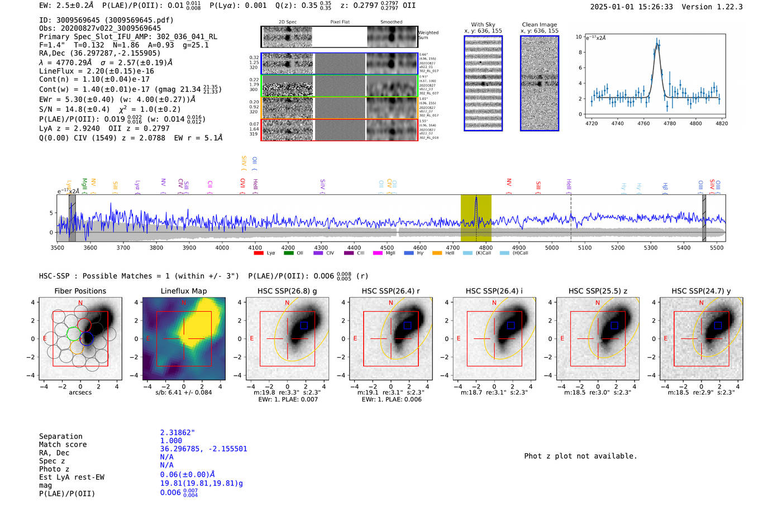This screenshot has height=532, width=782.
Task: Select the Weighted Sum 2D spectrum row
Action: tap(340, 37)
